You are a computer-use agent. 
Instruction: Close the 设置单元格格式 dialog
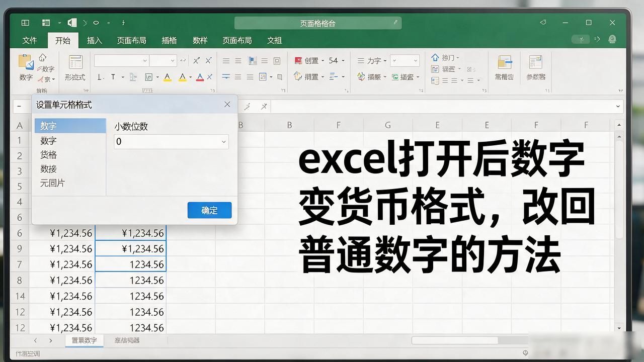[x=227, y=105]
